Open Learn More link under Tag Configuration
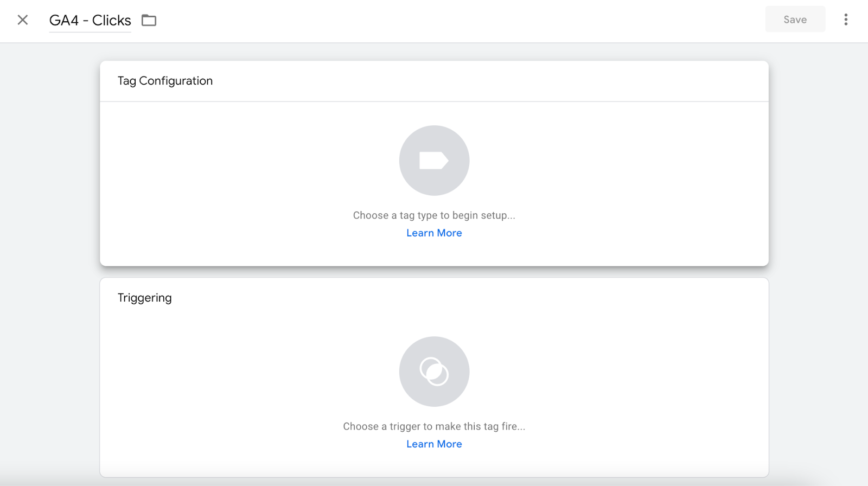Screen dimensions: 868x486 tap(434, 233)
